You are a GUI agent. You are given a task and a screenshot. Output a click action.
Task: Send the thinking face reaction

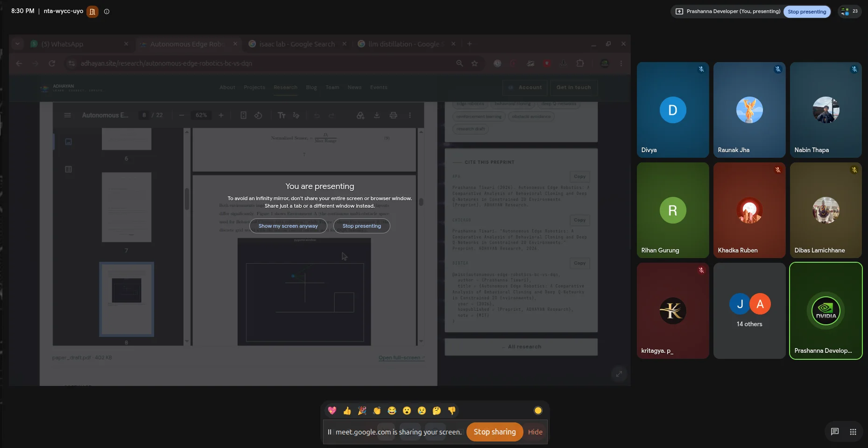tap(437, 411)
